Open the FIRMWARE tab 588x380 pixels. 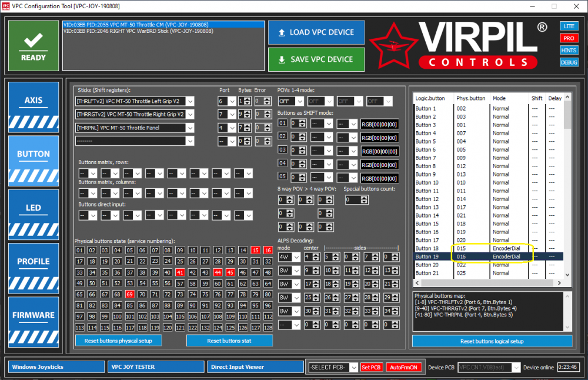(x=34, y=315)
